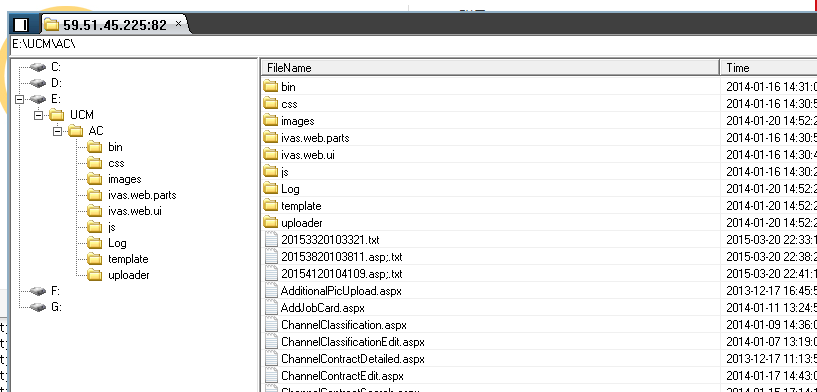Select the D: drive icon in tree
Viewport: 817px width, 392px height.
pyautogui.click(x=38, y=83)
